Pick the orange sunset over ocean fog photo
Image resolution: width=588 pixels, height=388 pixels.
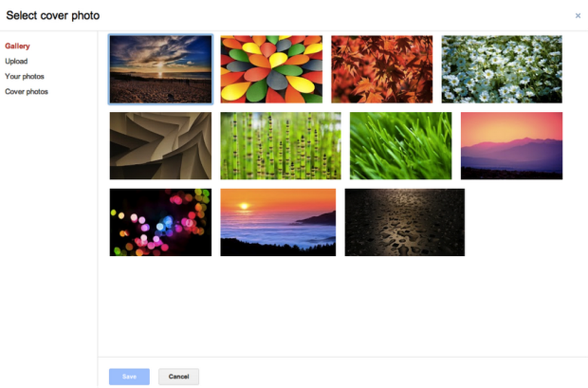point(278,222)
